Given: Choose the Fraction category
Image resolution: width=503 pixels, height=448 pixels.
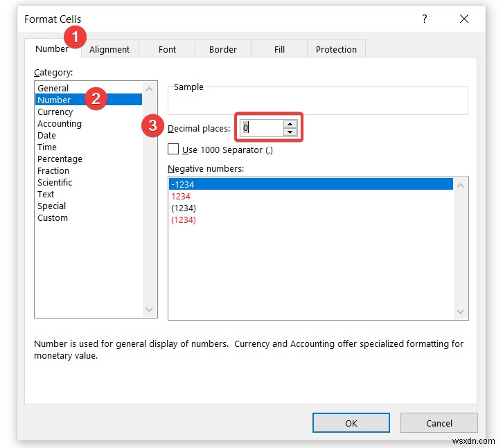Looking at the screenshot, I should (89, 170).
